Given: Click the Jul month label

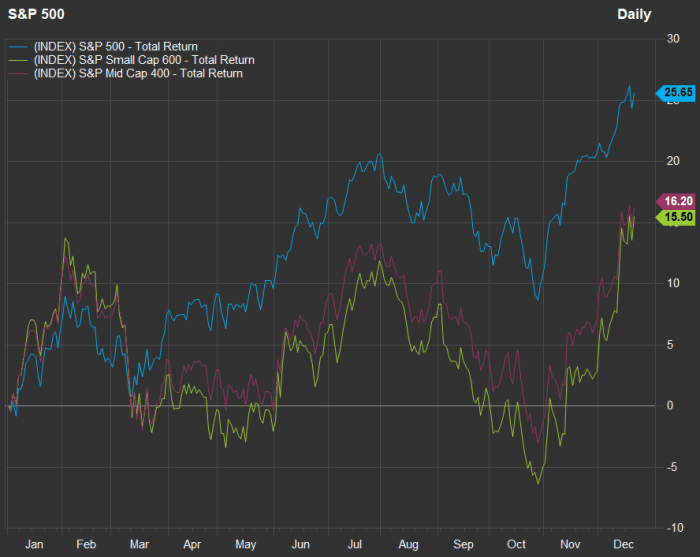Looking at the screenshot, I should [355, 545].
